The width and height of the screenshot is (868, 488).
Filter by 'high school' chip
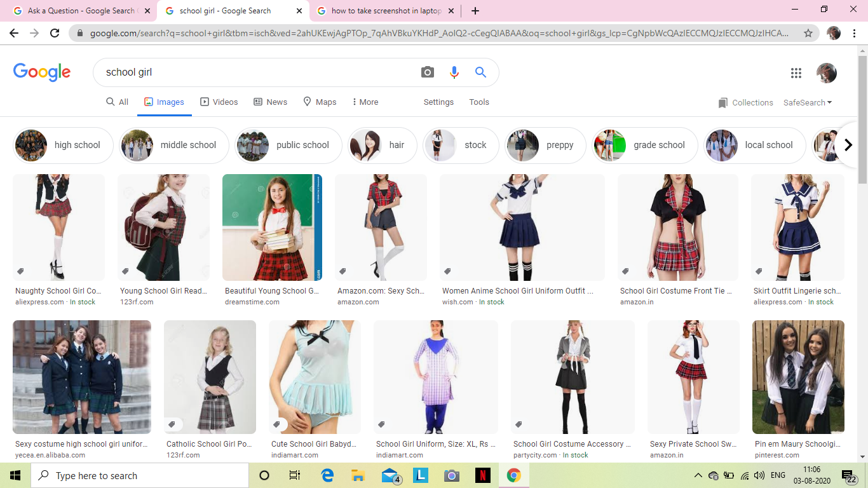(x=63, y=145)
